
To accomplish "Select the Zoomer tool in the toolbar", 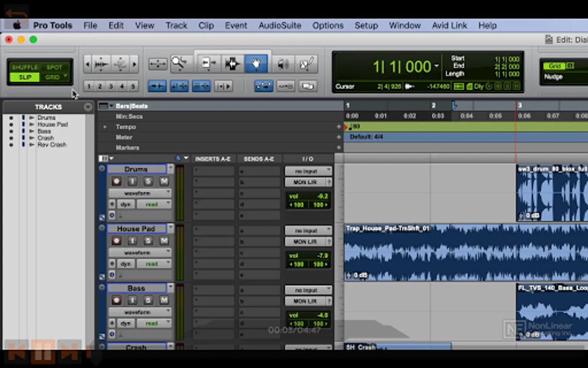I will coord(180,64).
